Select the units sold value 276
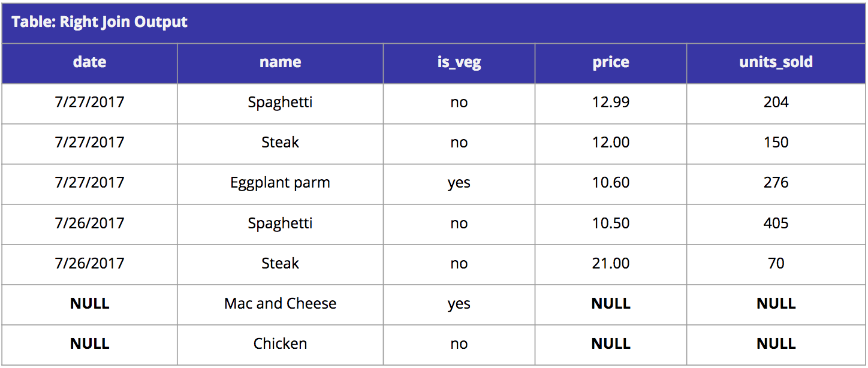868x368 pixels. tap(776, 182)
